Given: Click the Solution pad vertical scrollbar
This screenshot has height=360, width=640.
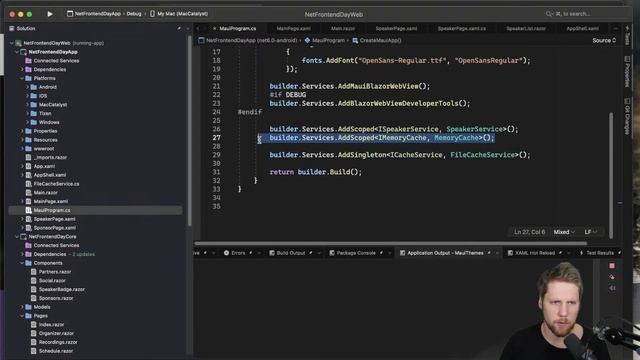Looking at the screenshot, I should tap(189, 131).
